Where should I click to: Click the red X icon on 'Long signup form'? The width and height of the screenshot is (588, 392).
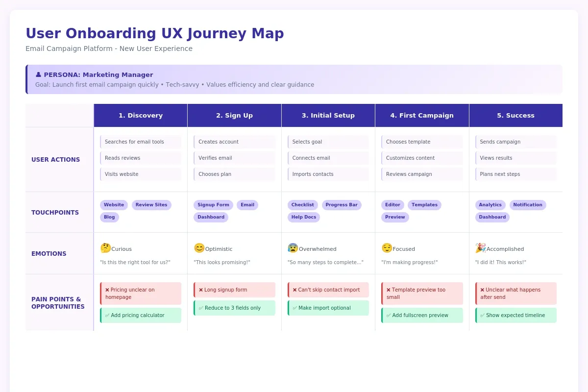(x=200, y=290)
